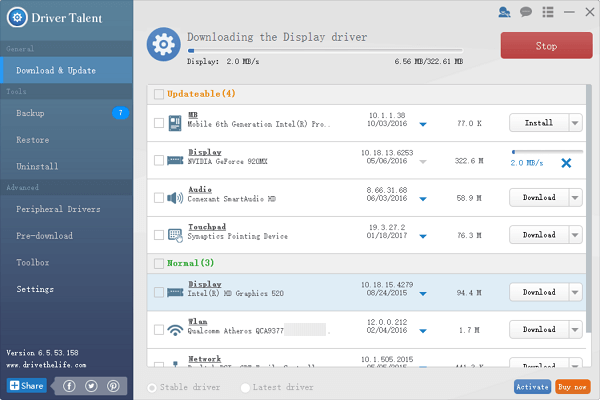Tick the Synaptics Pointing Device checkbox
This screenshot has width=600, height=400.
(159, 235)
